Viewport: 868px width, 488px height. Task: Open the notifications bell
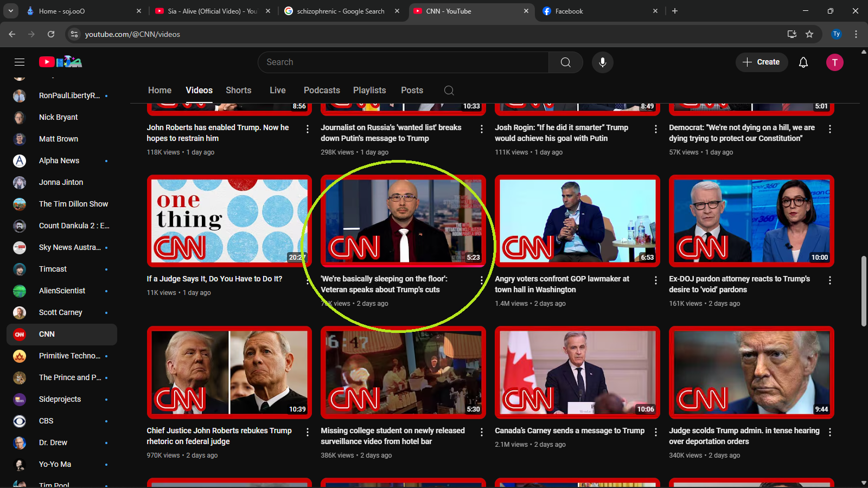click(803, 62)
